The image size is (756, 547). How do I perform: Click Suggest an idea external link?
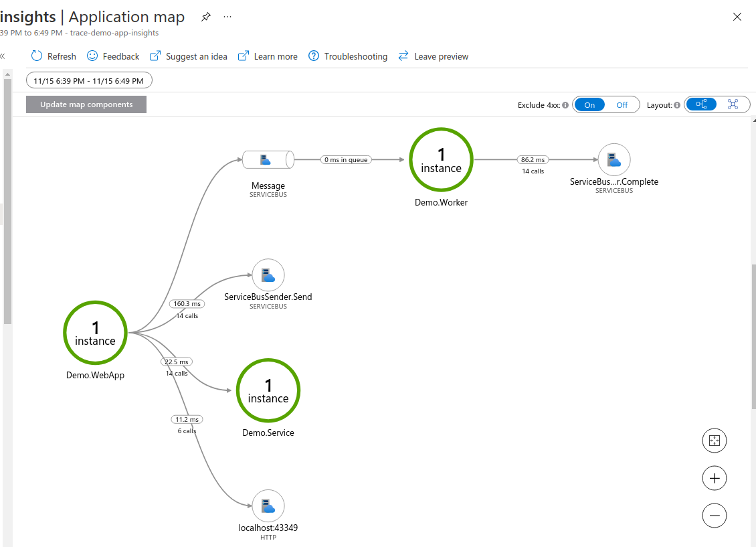pos(188,56)
